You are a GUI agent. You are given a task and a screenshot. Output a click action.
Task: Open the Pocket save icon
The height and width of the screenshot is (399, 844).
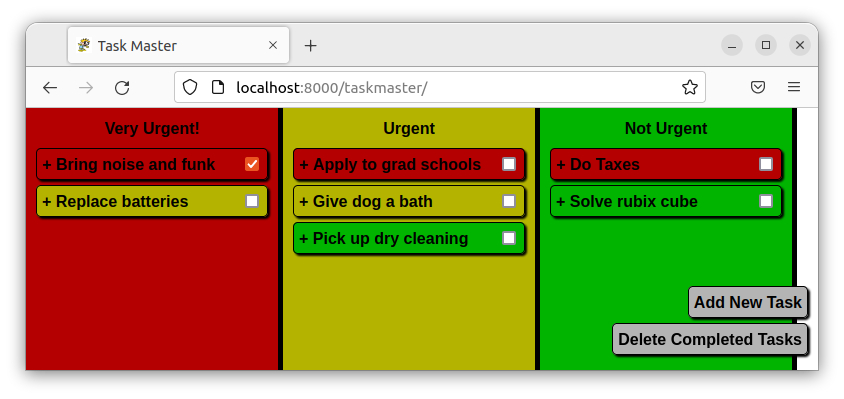(758, 87)
